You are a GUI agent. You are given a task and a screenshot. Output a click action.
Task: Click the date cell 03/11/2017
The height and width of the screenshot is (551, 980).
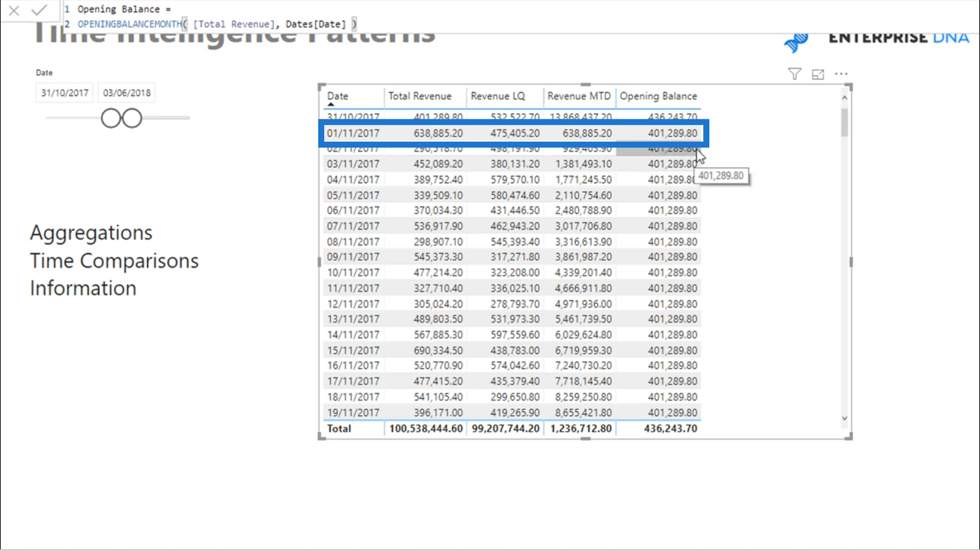[353, 164]
